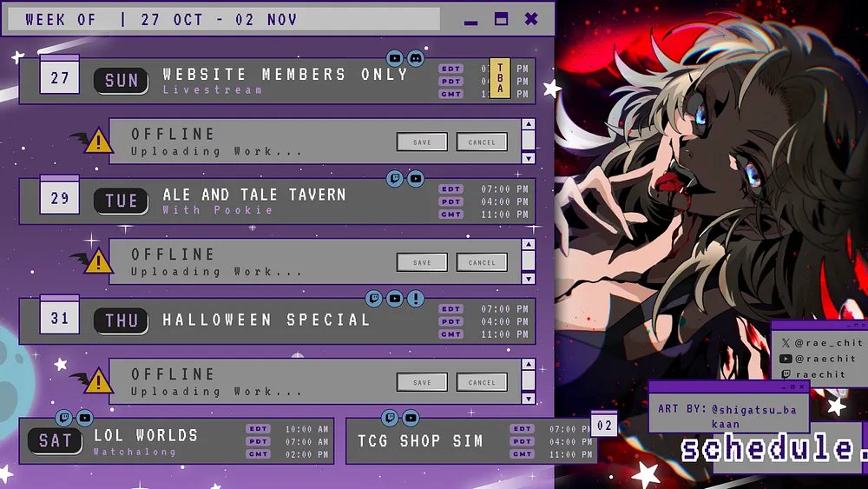Click the "10:00 AM" time on LOL Worlds

[x=306, y=429]
